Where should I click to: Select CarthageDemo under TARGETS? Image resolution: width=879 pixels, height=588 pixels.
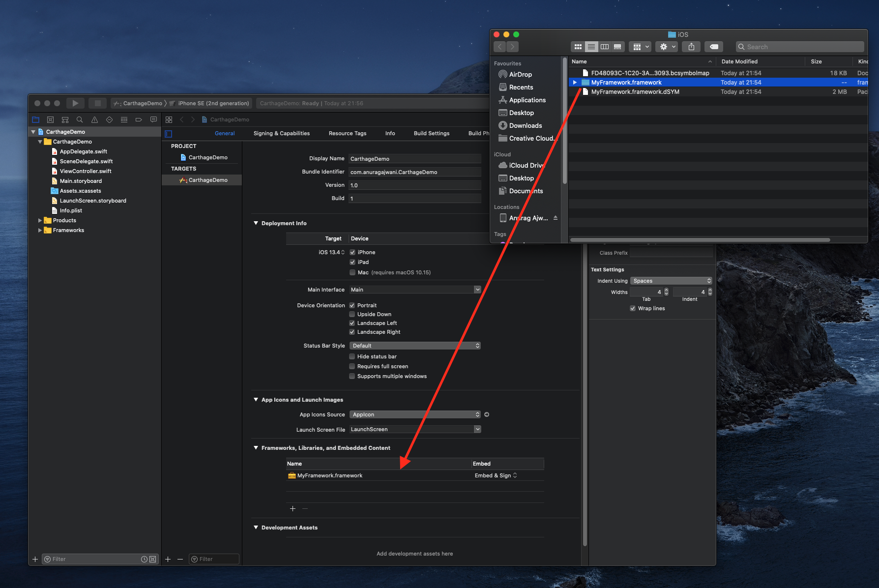point(202,180)
